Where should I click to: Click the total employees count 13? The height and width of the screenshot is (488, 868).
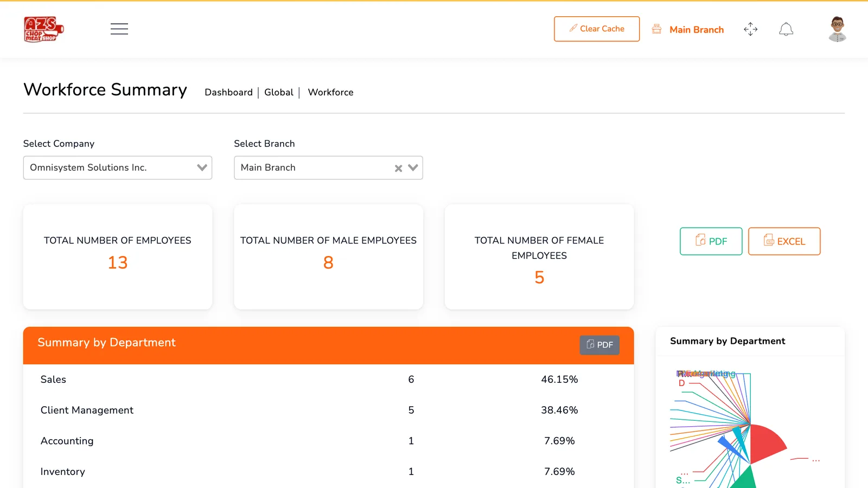[x=118, y=262]
